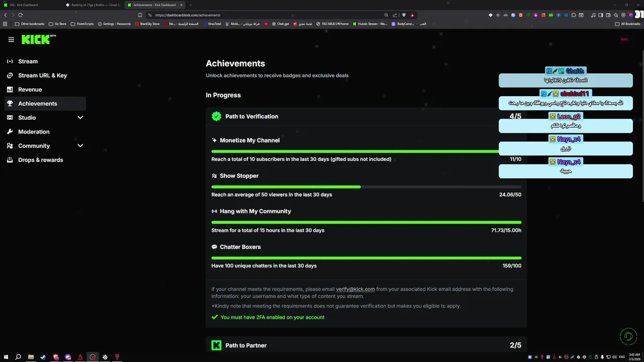The height and width of the screenshot is (362, 644).
Task: Click the Revenue bar-chart icon in sidebar
Action: (x=10, y=89)
